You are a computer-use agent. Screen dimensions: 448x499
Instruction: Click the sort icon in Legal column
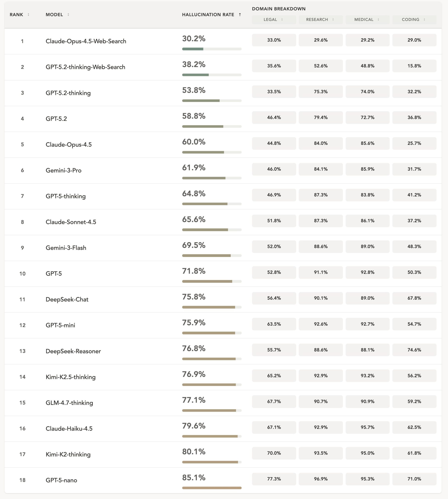tap(282, 19)
